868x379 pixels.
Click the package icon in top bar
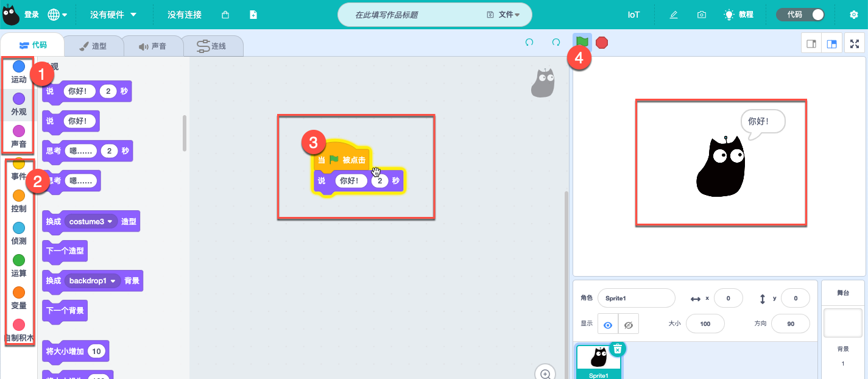(225, 15)
